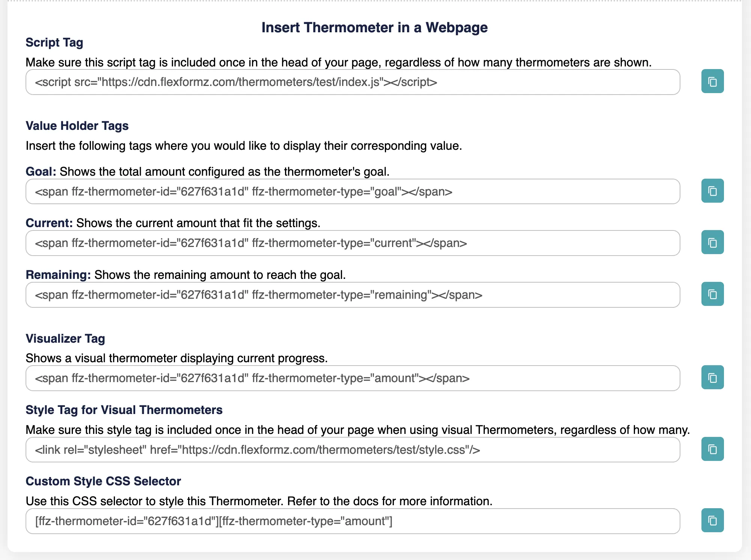Copy the custom CSS selector
Image resolution: width=751 pixels, height=560 pixels.
(x=712, y=521)
